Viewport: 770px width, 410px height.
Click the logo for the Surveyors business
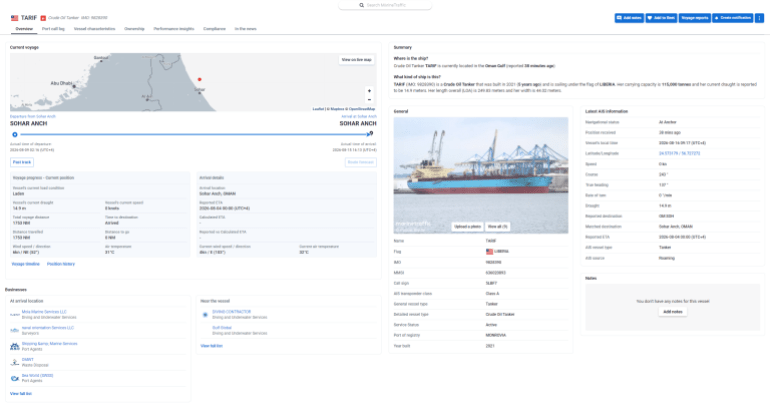(15, 330)
